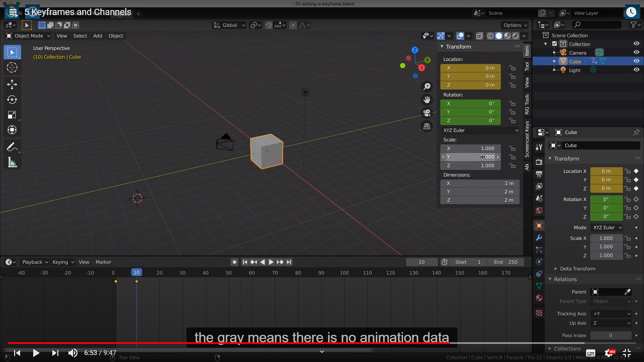Toggle the Collection checkbox in outliner
This screenshot has width=644, height=362.
click(554, 44)
